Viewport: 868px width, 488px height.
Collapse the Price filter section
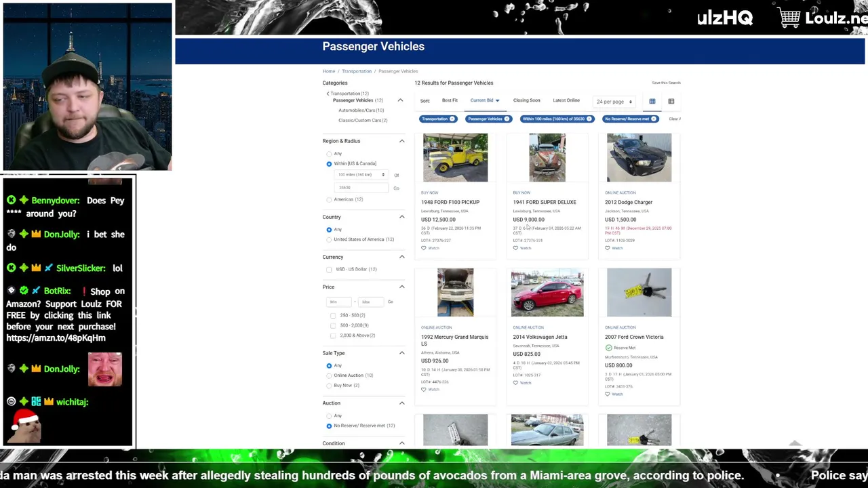tap(401, 287)
